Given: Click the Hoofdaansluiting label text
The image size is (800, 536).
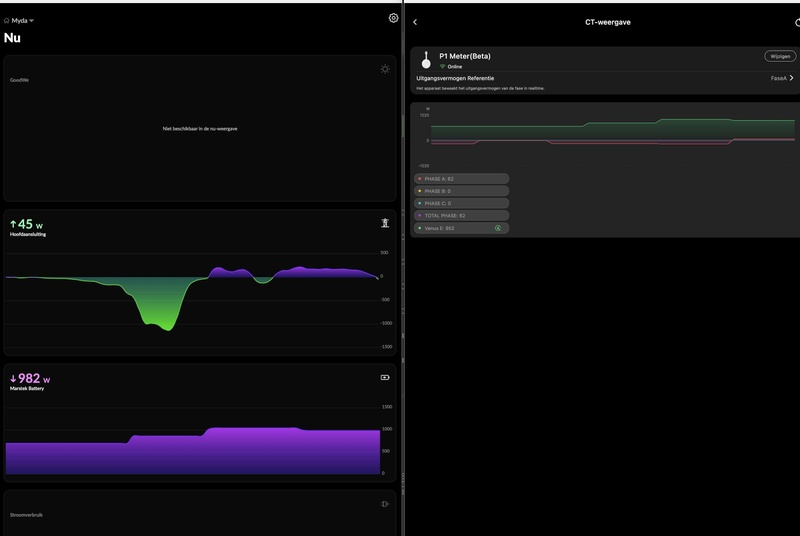Looking at the screenshot, I should [x=28, y=235].
